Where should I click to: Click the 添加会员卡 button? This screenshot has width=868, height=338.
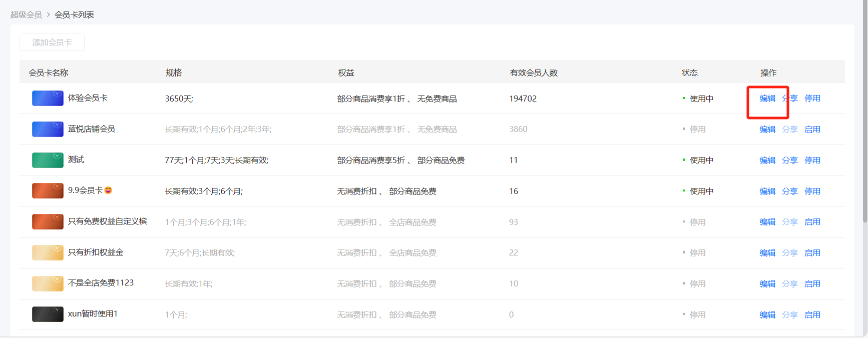pyautogui.click(x=52, y=42)
